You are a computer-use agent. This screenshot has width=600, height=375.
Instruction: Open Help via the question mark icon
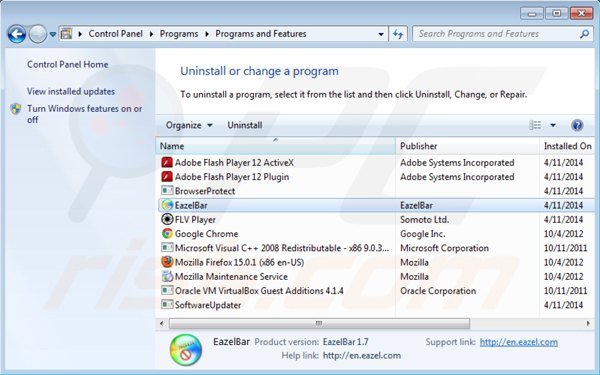(577, 125)
